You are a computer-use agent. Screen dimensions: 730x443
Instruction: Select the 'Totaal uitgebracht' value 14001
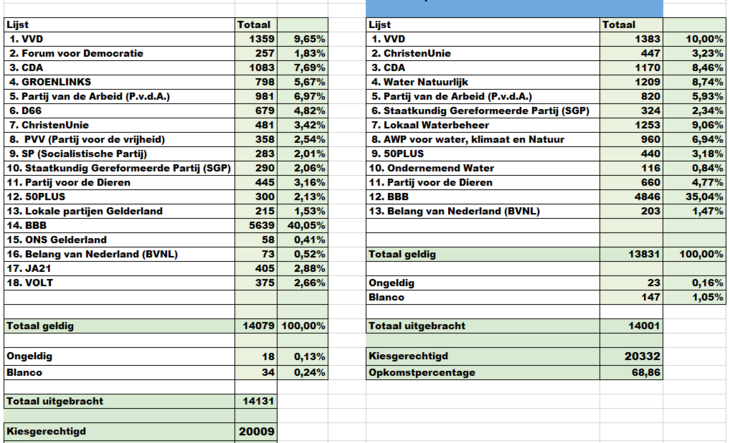(631, 326)
